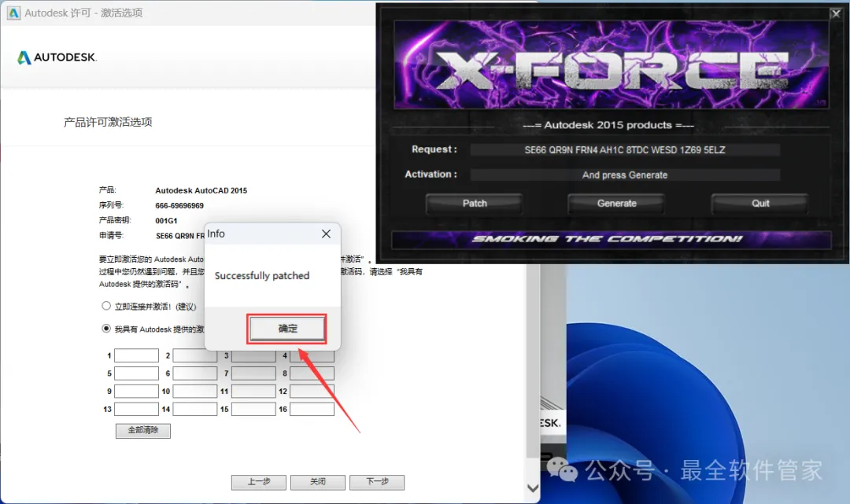
Task: Click activation code box number 11
Action: [x=253, y=392]
